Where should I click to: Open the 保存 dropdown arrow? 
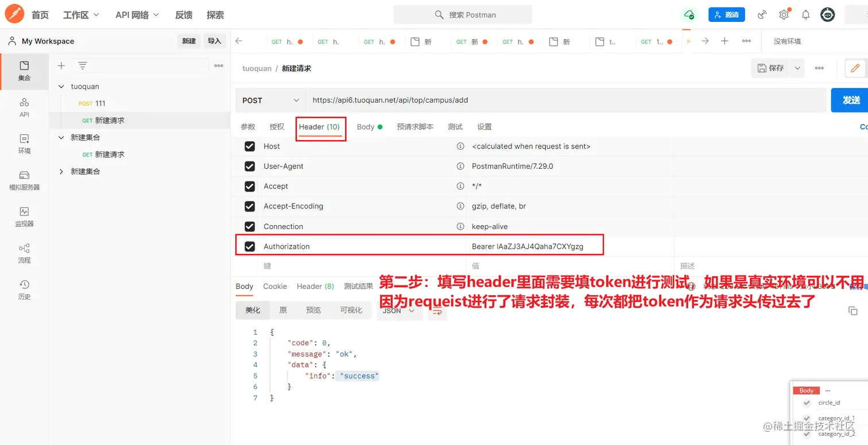click(797, 68)
